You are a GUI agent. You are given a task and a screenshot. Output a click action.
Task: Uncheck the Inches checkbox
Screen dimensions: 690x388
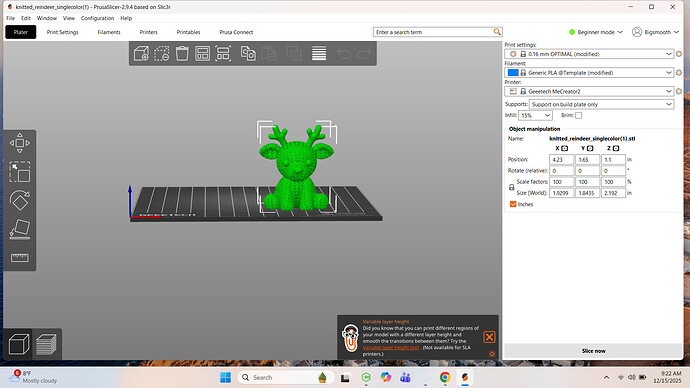pyautogui.click(x=513, y=204)
